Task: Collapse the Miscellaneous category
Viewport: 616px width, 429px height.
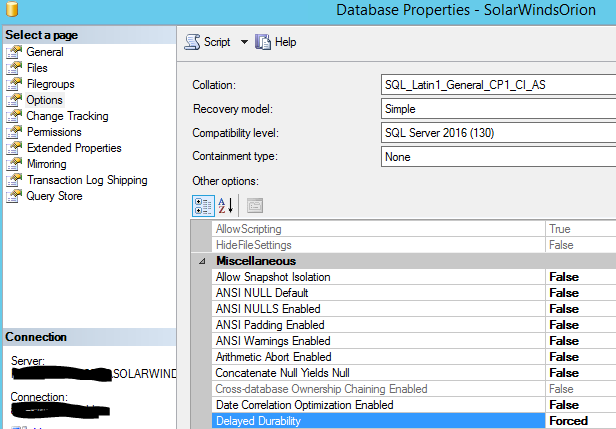Action: click(x=202, y=261)
